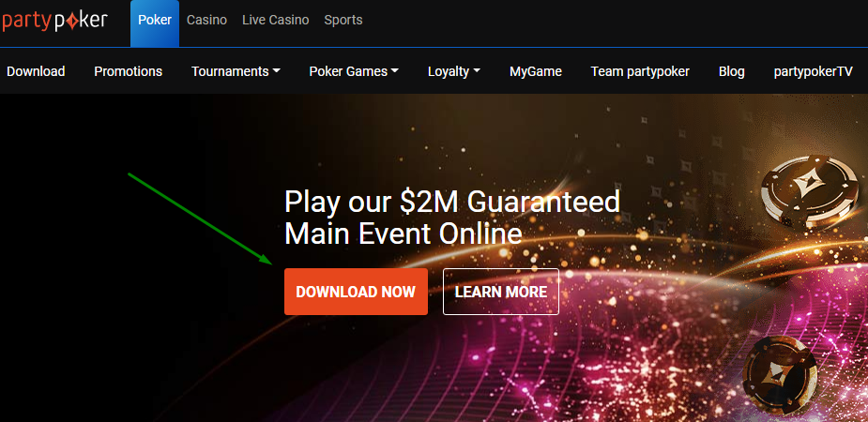Open the Live Casino tab

click(x=276, y=20)
